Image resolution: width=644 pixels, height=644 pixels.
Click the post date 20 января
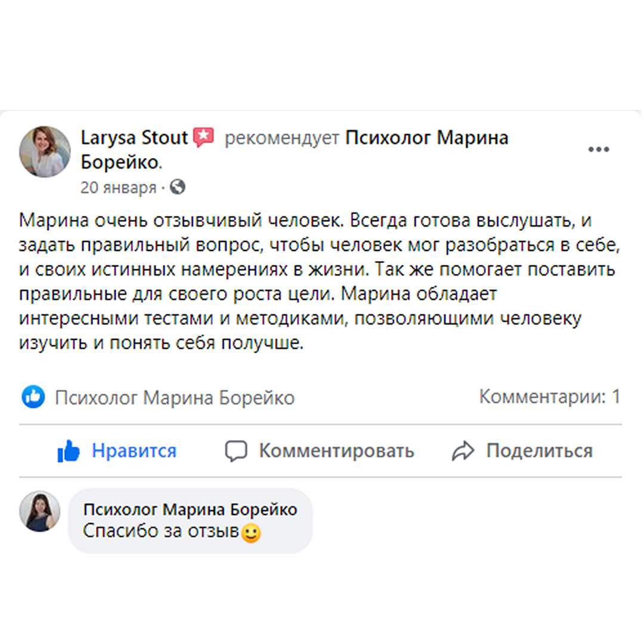pyautogui.click(x=118, y=188)
